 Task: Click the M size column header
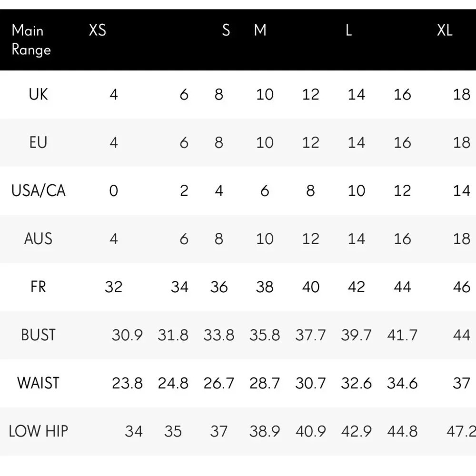click(260, 30)
